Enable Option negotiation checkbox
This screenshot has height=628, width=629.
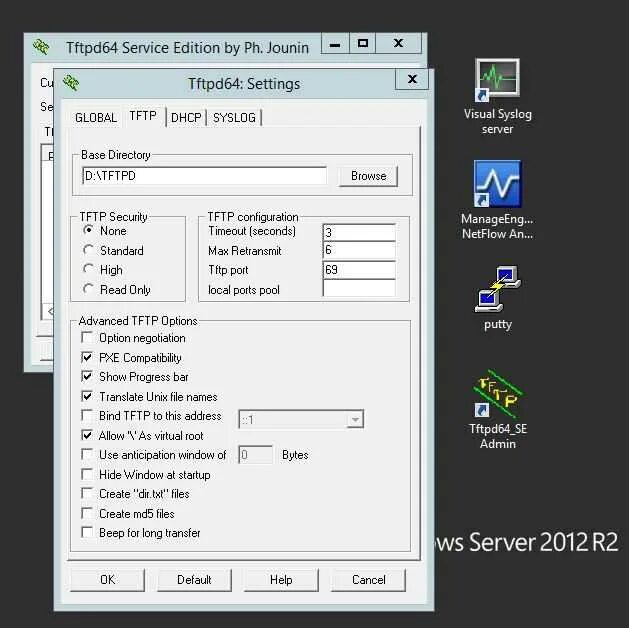click(87, 338)
